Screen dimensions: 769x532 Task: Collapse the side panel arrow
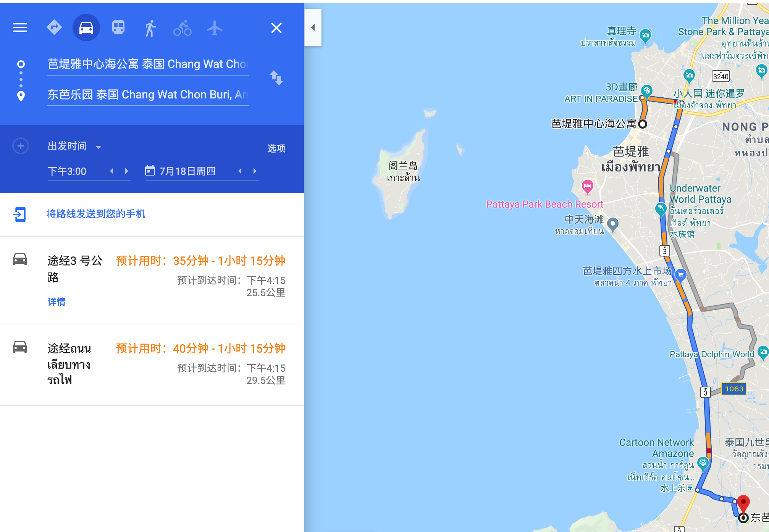[313, 27]
